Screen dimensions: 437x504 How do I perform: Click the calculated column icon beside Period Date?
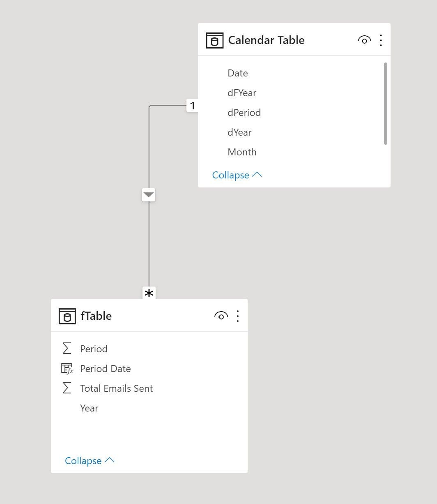tap(67, 368)
